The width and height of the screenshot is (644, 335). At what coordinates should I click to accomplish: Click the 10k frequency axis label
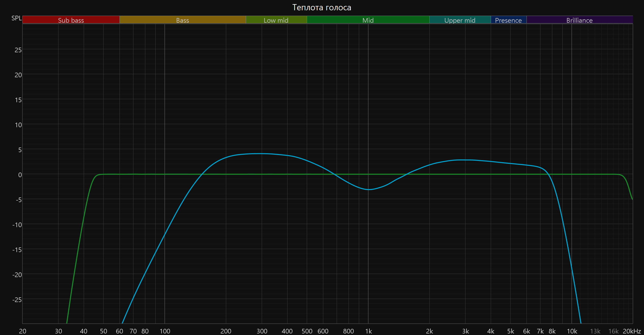pyautogui.click(x=572, y=331)
